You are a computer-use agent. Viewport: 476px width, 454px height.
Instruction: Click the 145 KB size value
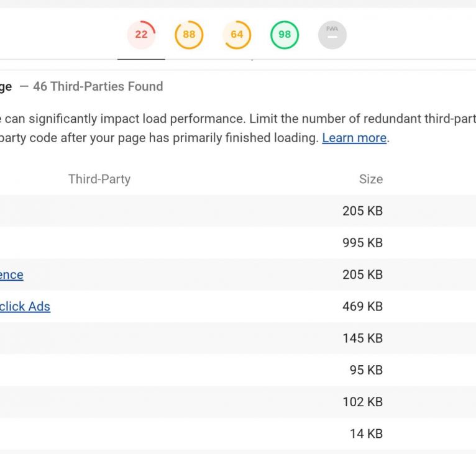(x=362, y=338)
